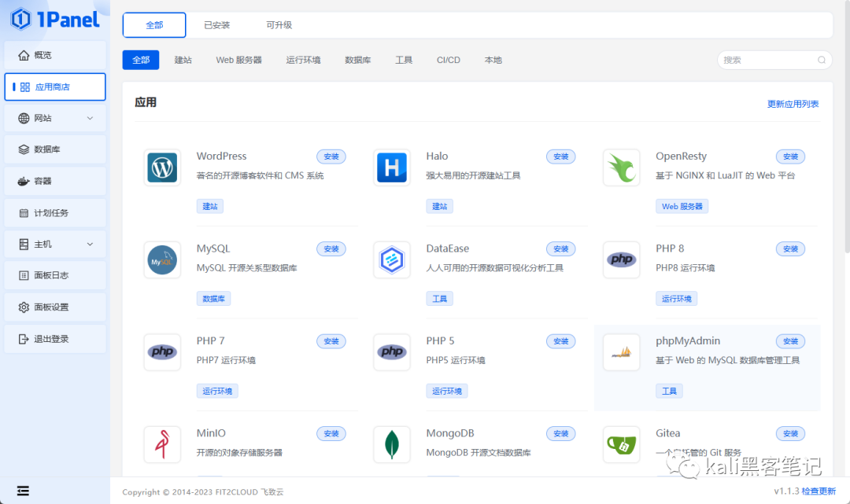Click the MySQL app logo

[162, 259]
